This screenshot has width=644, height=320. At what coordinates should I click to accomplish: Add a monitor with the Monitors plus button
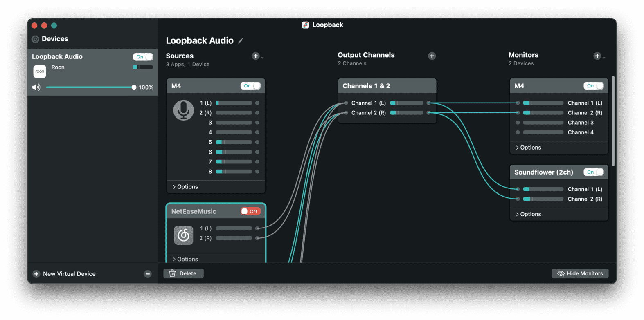pyautogui.click(x=597, y=56)
